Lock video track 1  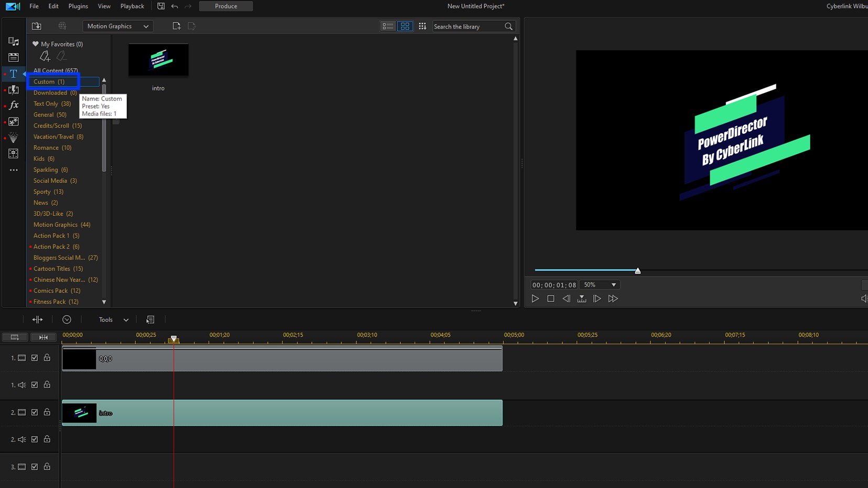pos(47,357)
